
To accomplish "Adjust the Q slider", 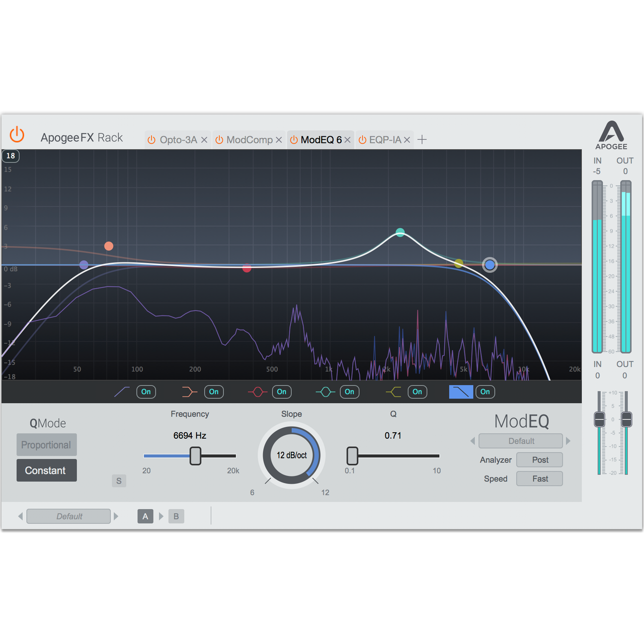I will (352, 455).
